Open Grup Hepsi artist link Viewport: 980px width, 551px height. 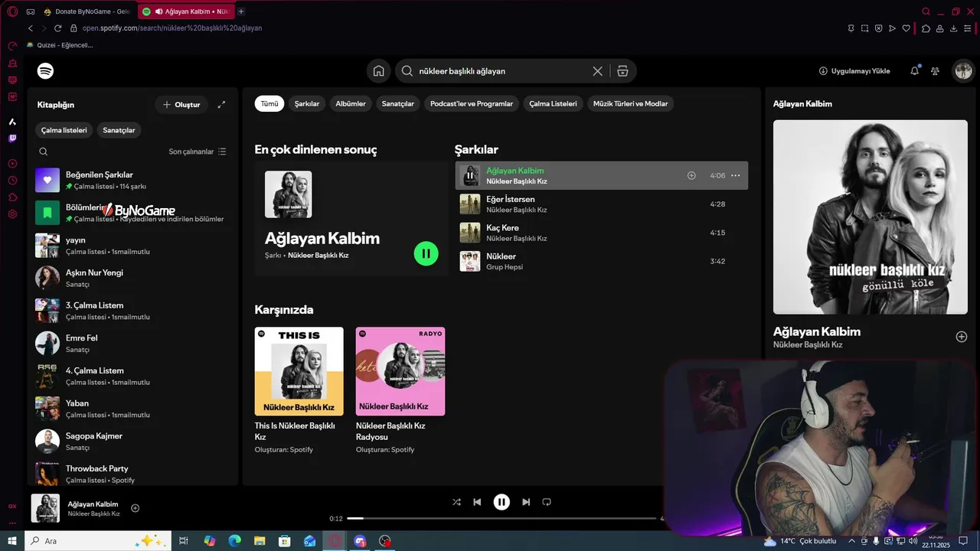505,267
